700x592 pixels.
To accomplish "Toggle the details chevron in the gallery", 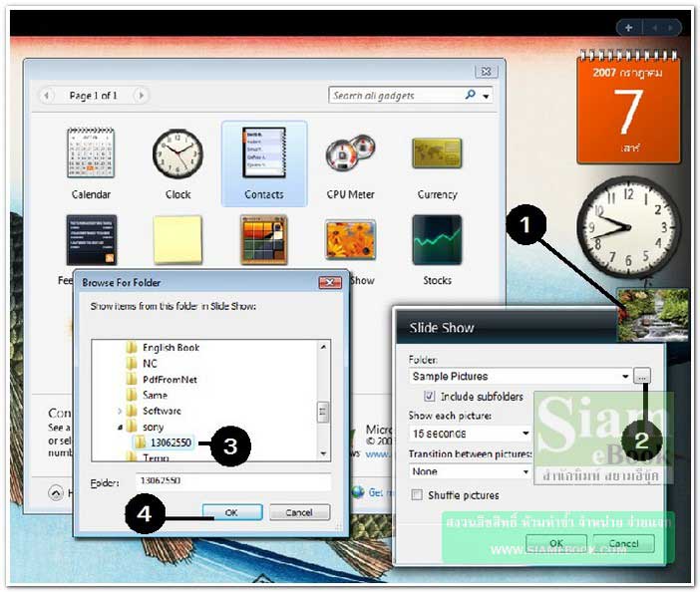I will [56, 493].
